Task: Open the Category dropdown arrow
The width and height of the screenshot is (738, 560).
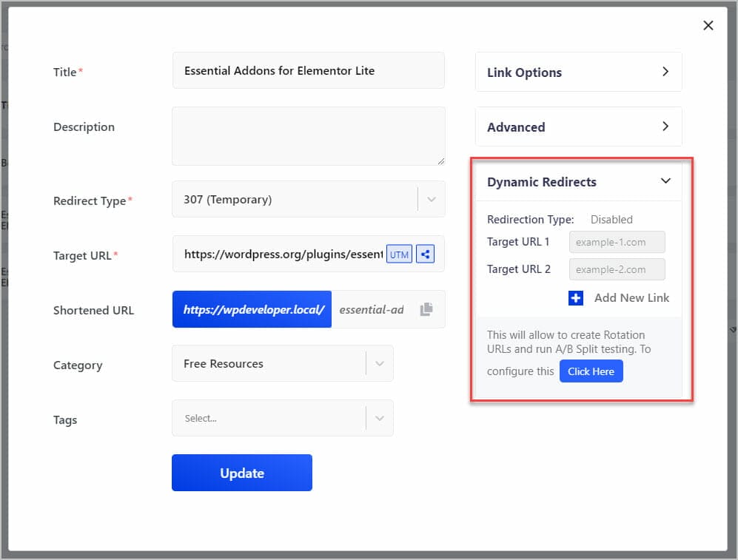Action: (x=379, y=363)
